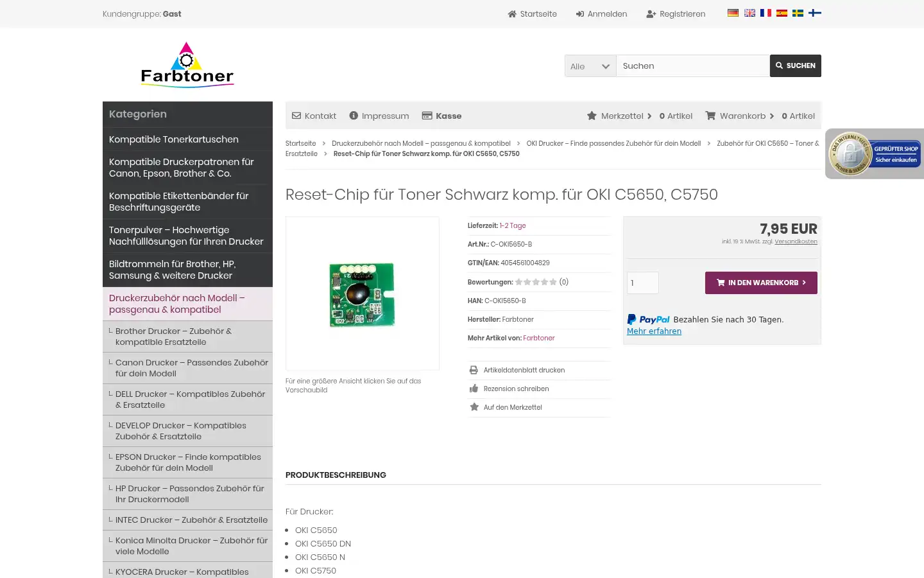
Task: Focus the Suchen search field
Action: (x=693, y=66)
